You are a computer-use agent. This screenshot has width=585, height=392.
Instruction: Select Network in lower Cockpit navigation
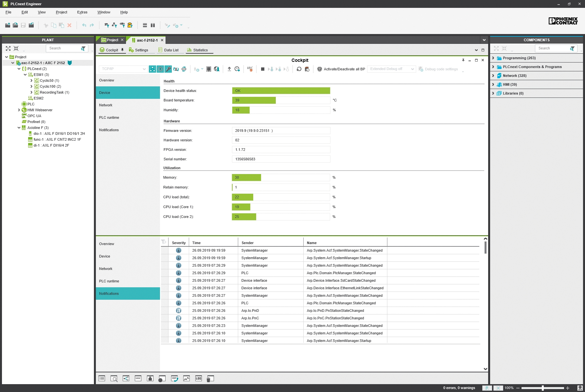pyautogui.click(x=128, y=269)
